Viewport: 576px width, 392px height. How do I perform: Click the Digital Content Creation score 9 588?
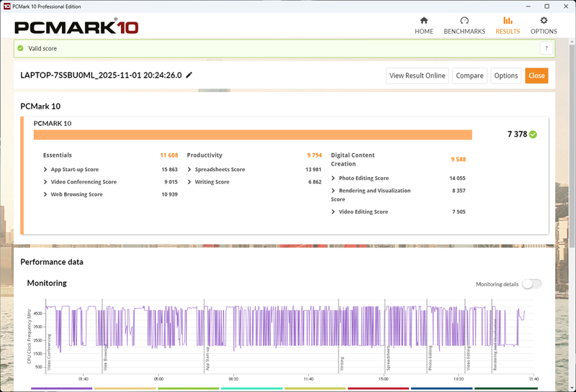pyautogui.click(x=459, y=159)
